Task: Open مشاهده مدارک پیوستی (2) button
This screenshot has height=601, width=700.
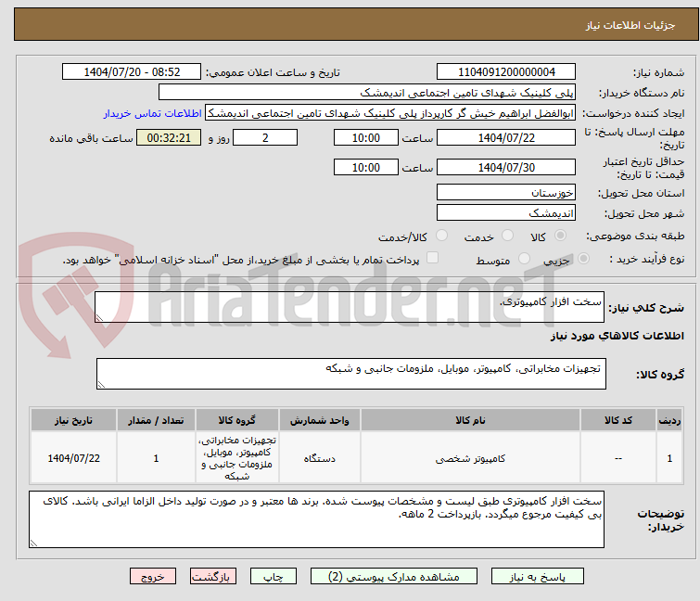Action: (394, 577)
